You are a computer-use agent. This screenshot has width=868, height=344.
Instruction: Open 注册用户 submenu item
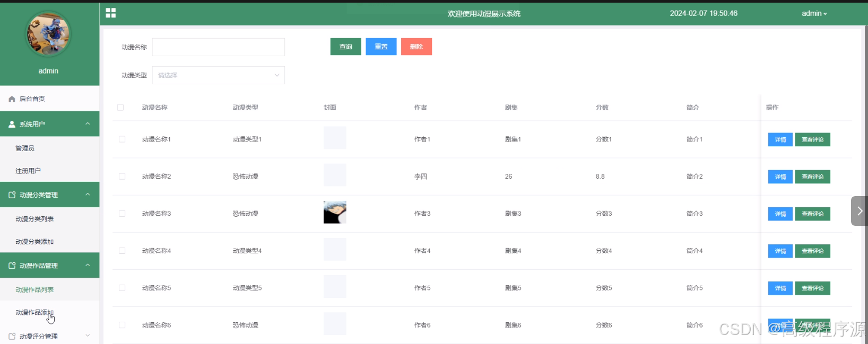[50, 171]
